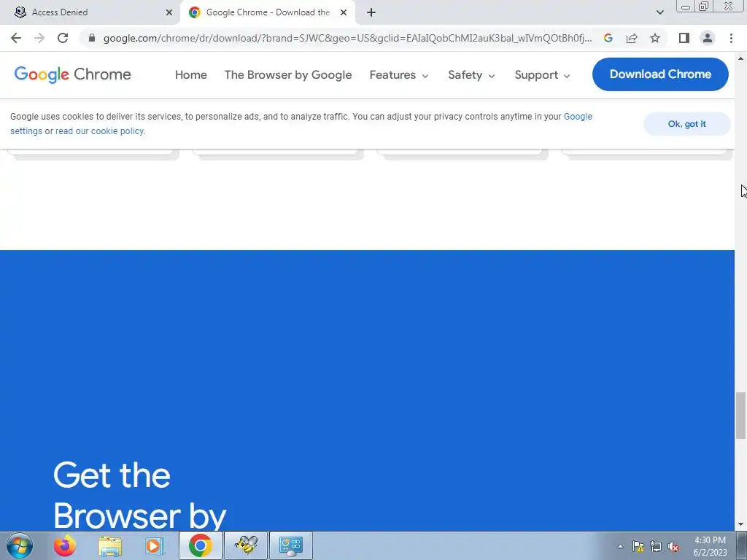Click the address bar URL field
The height and width of the screenshot is (560, 747).
tap(347, 38)
